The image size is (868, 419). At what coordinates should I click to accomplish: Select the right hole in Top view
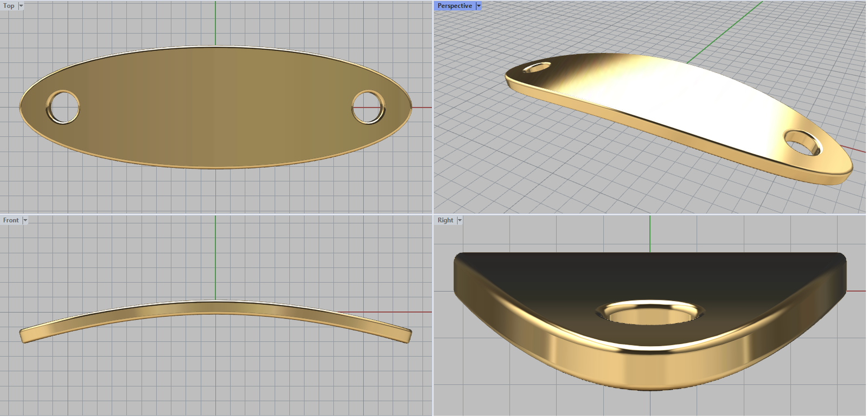coord(368,107)
